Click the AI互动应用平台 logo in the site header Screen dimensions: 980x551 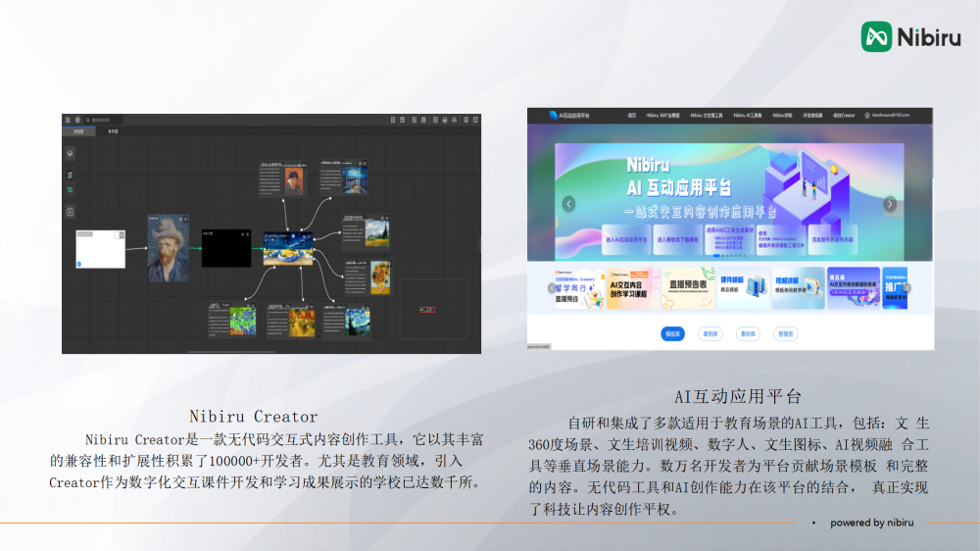(x=568, y=115)
